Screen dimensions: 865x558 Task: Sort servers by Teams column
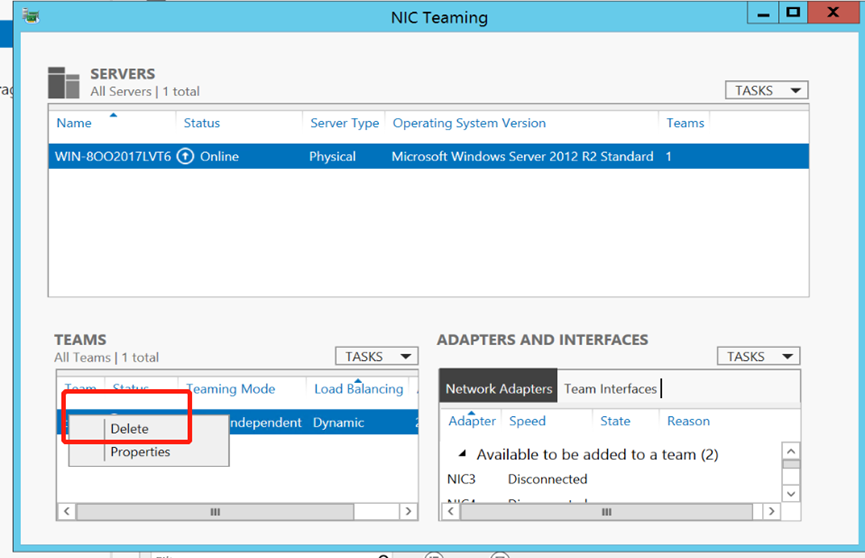pos(685,123)
